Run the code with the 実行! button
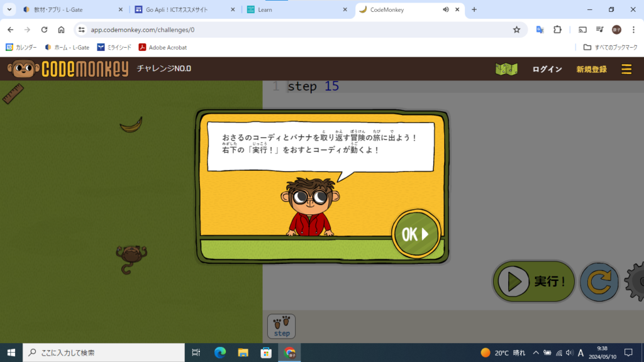Viewport: 644px width, 362px height. 533,282
